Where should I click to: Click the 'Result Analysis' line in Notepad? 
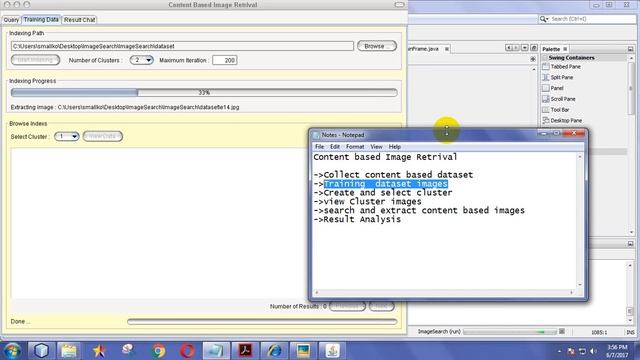click(x=357, y=220)
